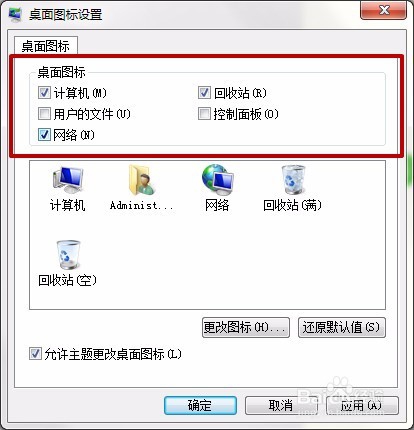Click the 还原默认值(S) button
The height and width of the screenshot is (430, 414).
point(342,327)
